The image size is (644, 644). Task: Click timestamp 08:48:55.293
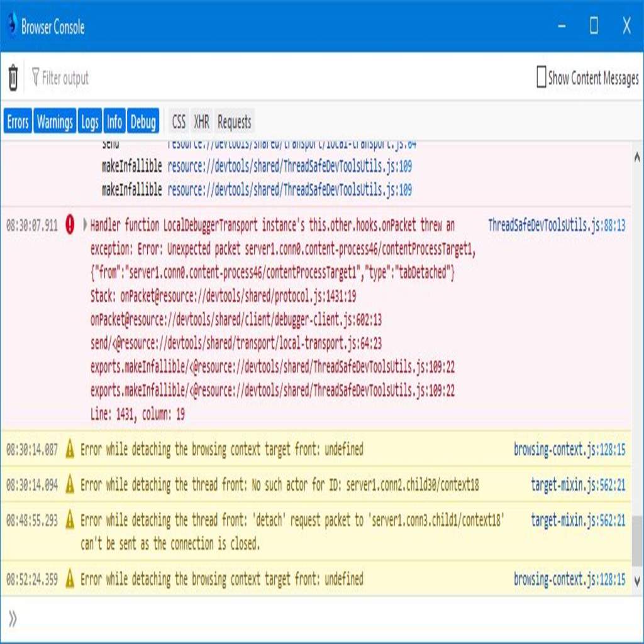tap(32, 520)
